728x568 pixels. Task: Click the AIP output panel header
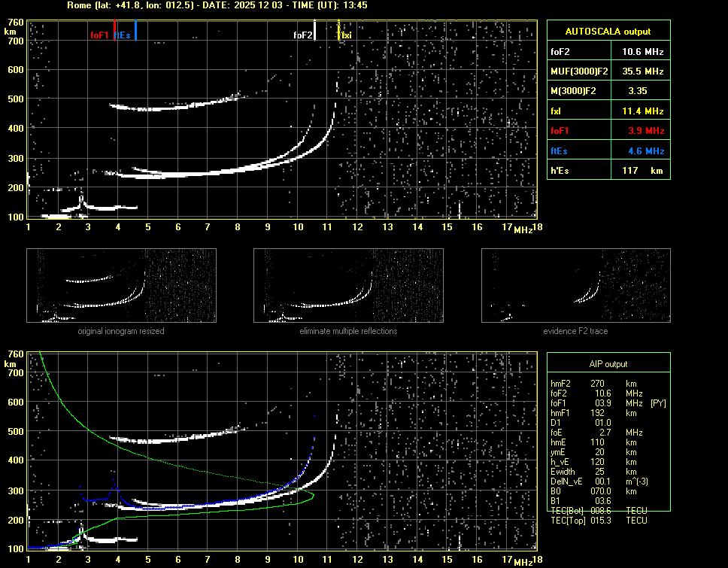point(608,364)
